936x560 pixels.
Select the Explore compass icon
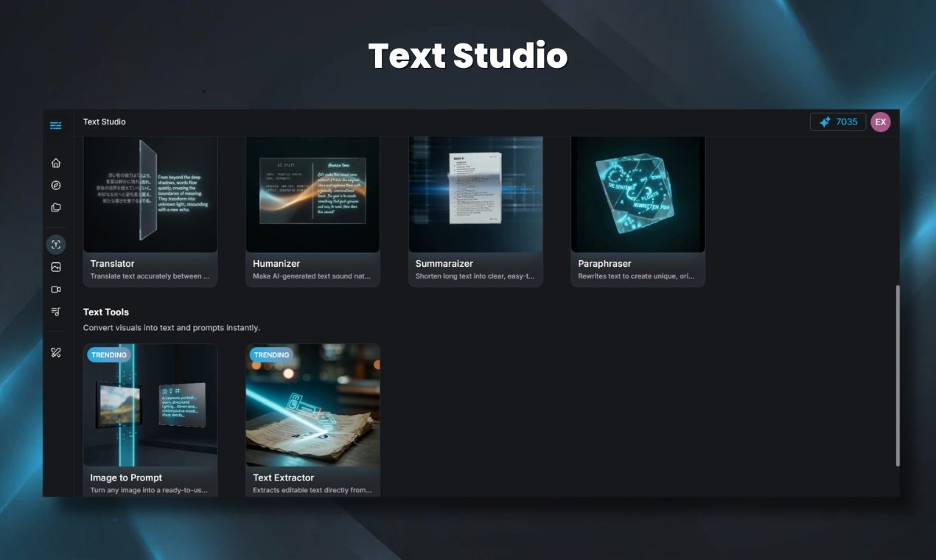55,185
